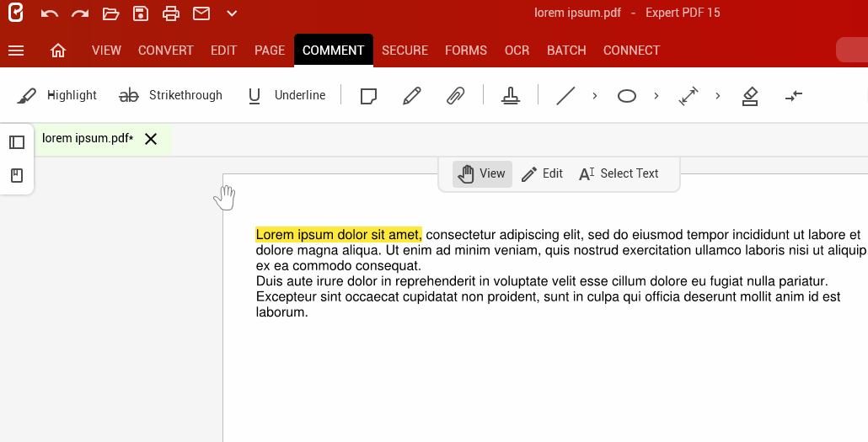Choose the attach file paperclip tool
This screenshot has height=442, width=868.
(455, 96)
